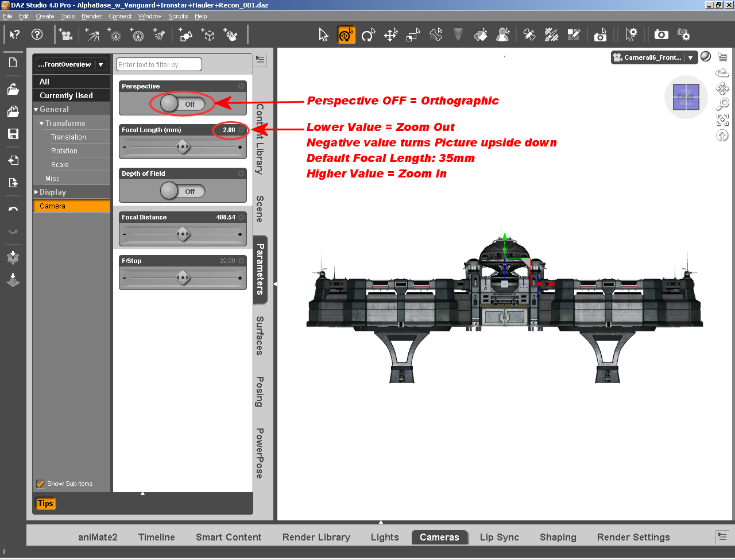This screenshot has height=560, width=735.
Task: Uncheck Show Sub Items checkbox
Action: tap(41, 484)
